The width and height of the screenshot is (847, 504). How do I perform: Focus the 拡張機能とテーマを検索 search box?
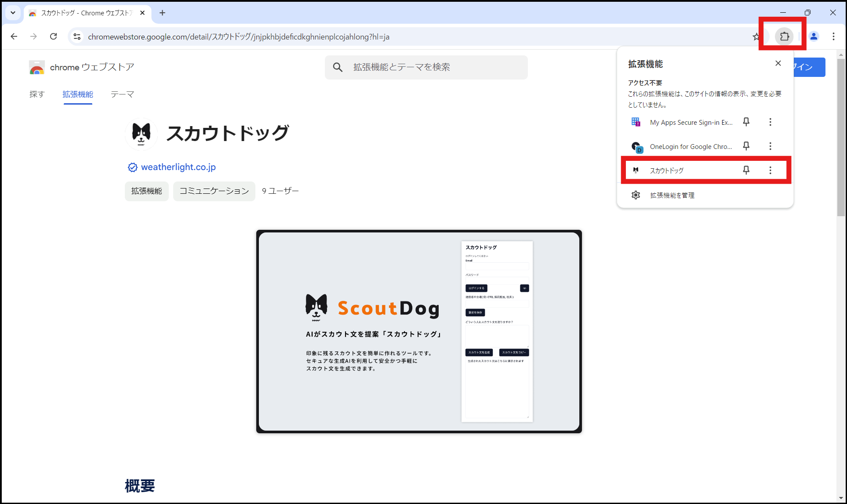pos(426,67)
